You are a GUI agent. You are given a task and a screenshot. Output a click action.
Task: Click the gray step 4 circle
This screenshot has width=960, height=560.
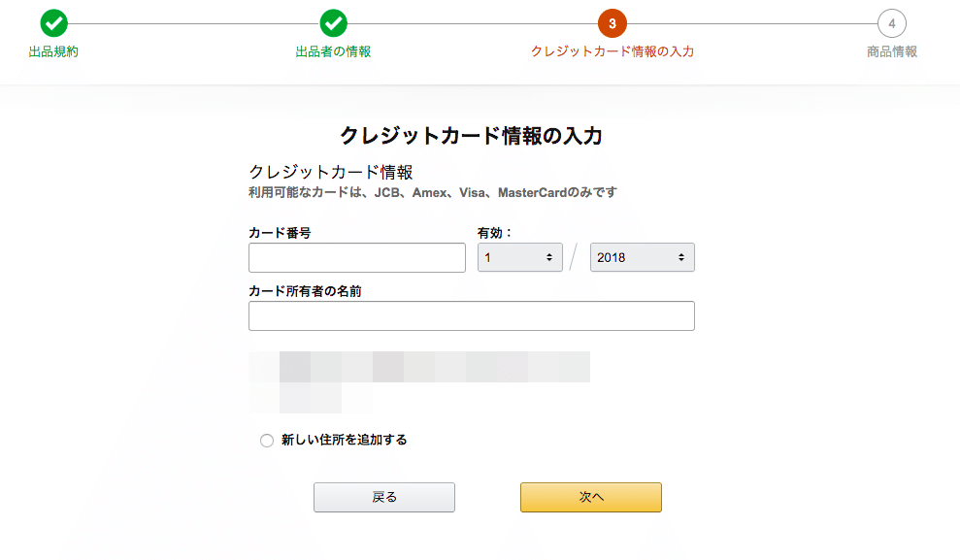click(x=891, y=23)
